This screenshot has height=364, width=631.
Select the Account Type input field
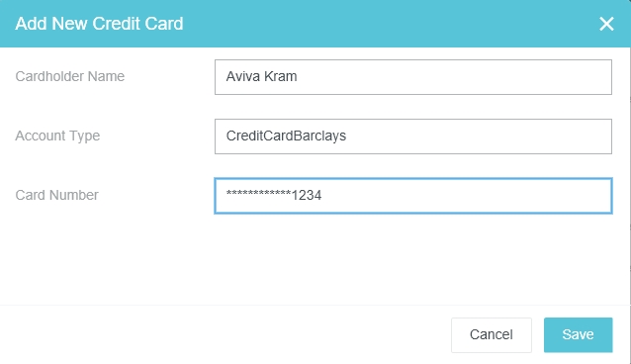413,136
